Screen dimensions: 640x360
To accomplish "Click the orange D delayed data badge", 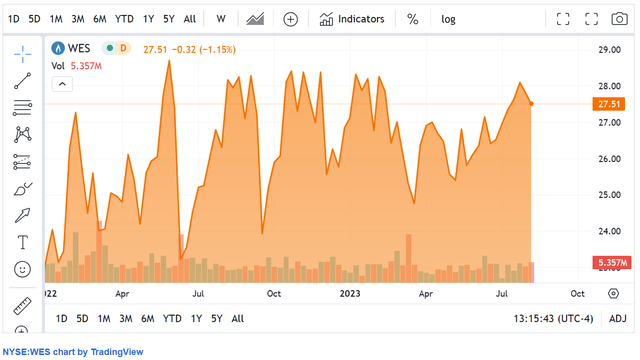I will click(x=123, y=48).
